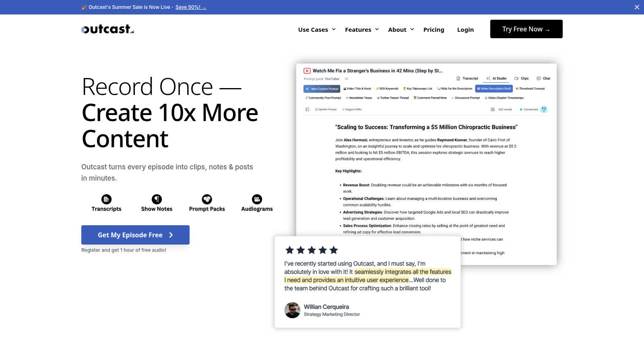The image size is (644, 362).
Task: Click New Custom Prompt button
Action: [x=322, y=89]
